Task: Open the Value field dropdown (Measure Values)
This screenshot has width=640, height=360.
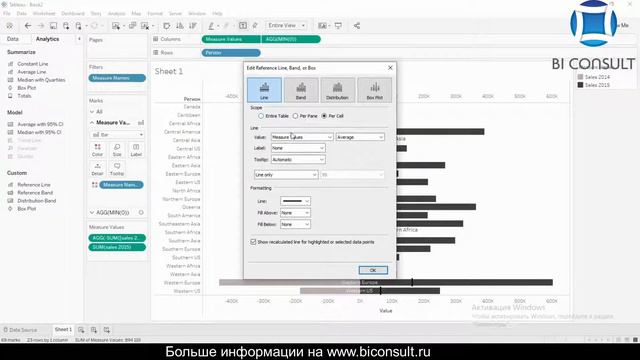Action: coord(302,137)
